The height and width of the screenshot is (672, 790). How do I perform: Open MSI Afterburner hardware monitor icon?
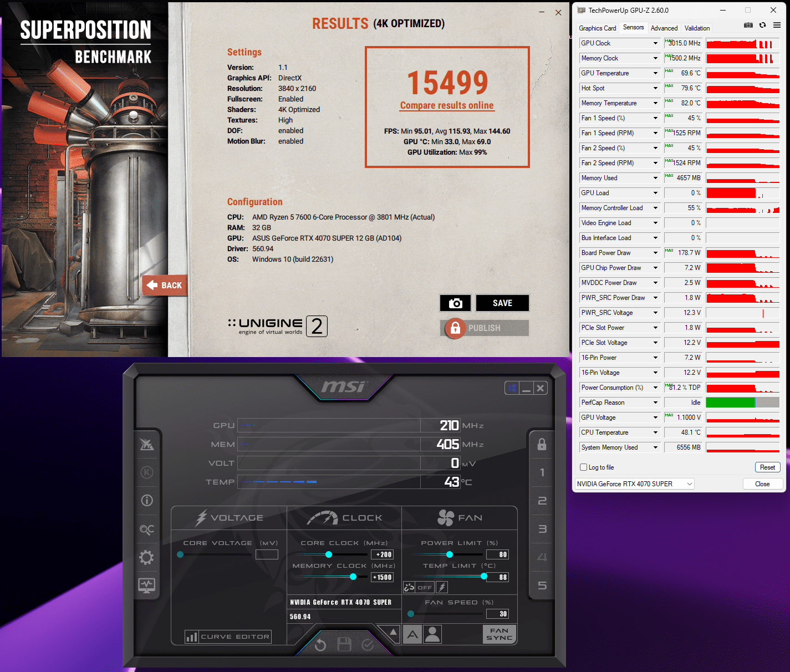(147, 585)
